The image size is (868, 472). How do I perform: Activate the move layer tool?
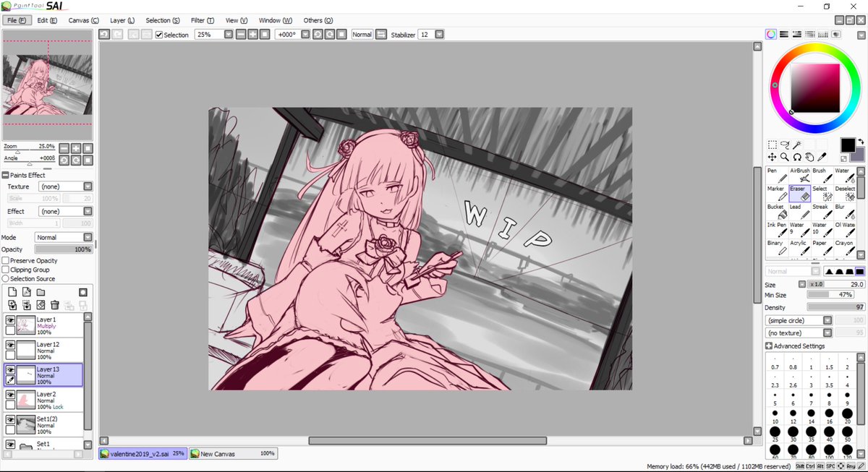[773, 157]
